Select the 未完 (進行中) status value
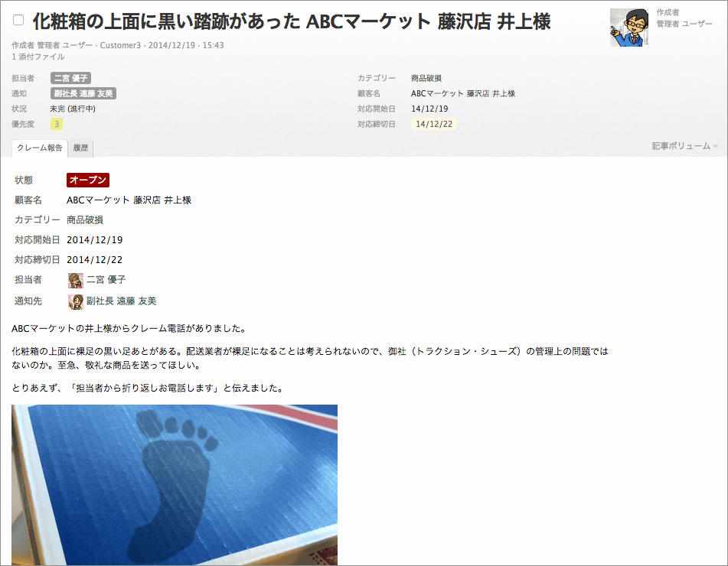The width and height of the screenshot is (728, 566). 73,109
